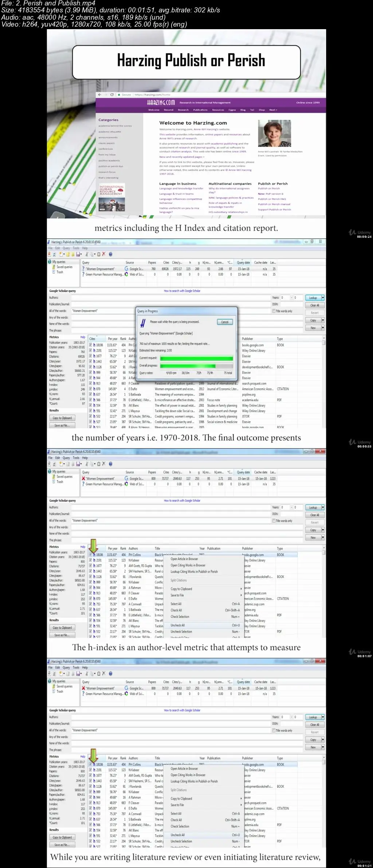The width and height of the screenshot is (373, 868).
Task: Click Copy to Clipboard button, 00:00:55 frame
Action: point(62,418)
